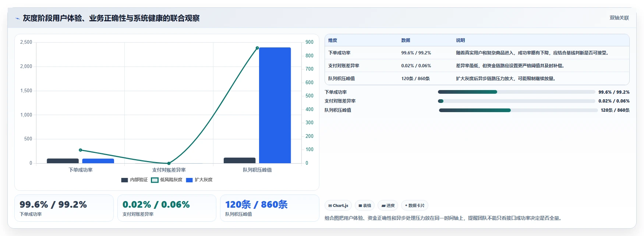Click the 数据卡片 tag chip
The width and height of the screenshot is (644, 236).
(x=415, y=205)
